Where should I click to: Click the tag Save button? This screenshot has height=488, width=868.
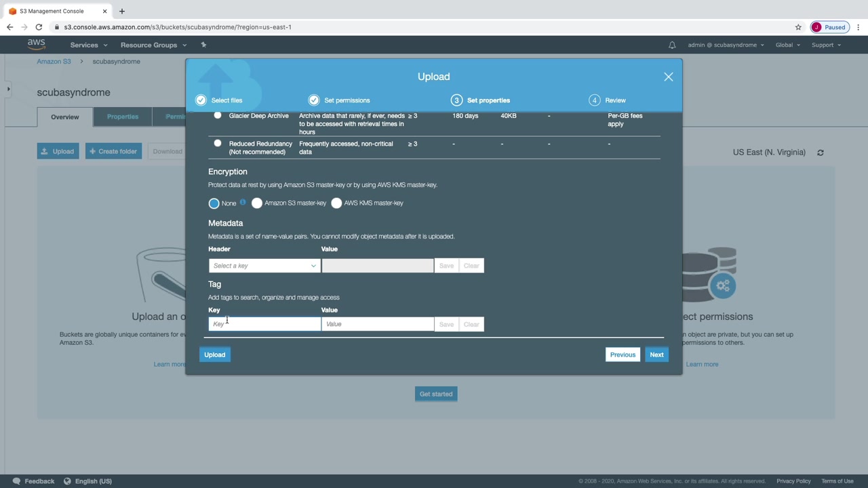446,324
